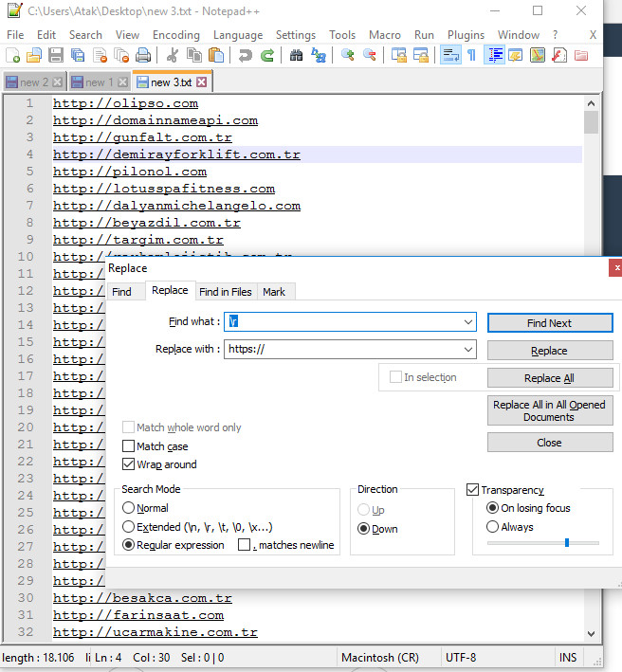Save all files via stacked floppy icon
Screen dimensions: 622x672
tap(78, 55)
